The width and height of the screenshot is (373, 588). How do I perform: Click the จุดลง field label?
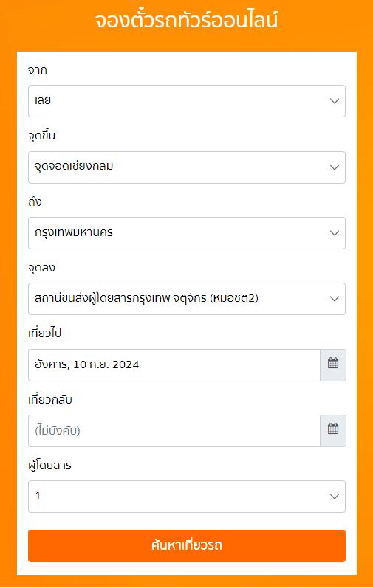pyautogui.click(x=41, y=268)
